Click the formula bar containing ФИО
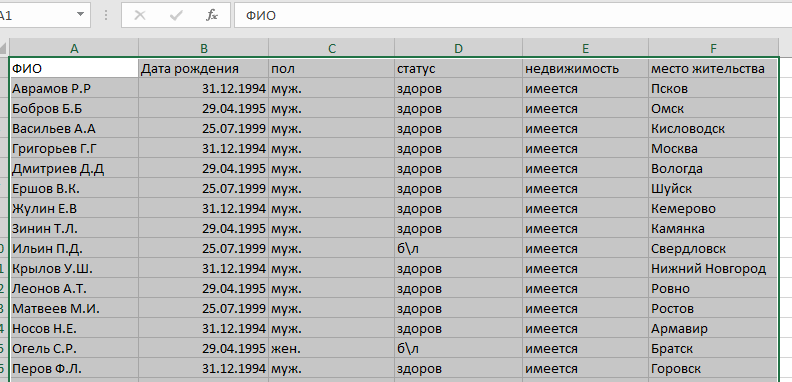The image size is (792, 382). point(513,15)
